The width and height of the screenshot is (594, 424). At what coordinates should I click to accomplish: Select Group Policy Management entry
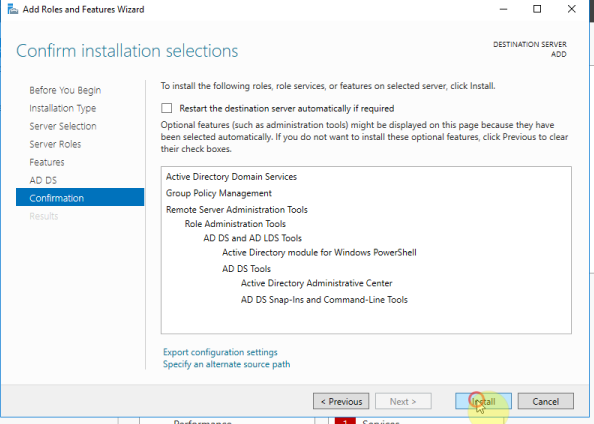click(219, 193)
